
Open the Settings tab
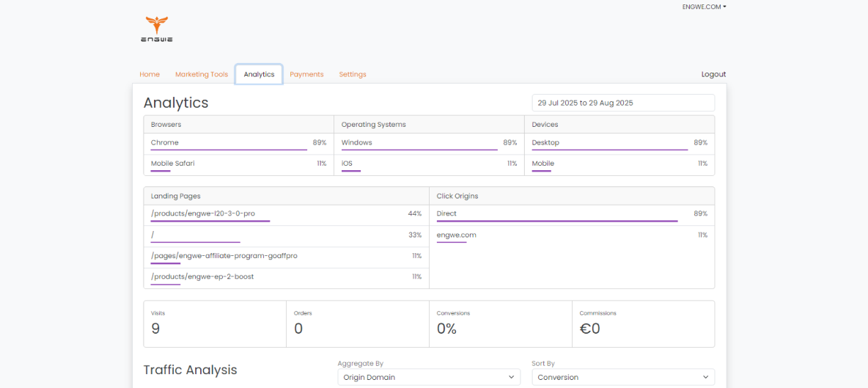coord(353,74)
